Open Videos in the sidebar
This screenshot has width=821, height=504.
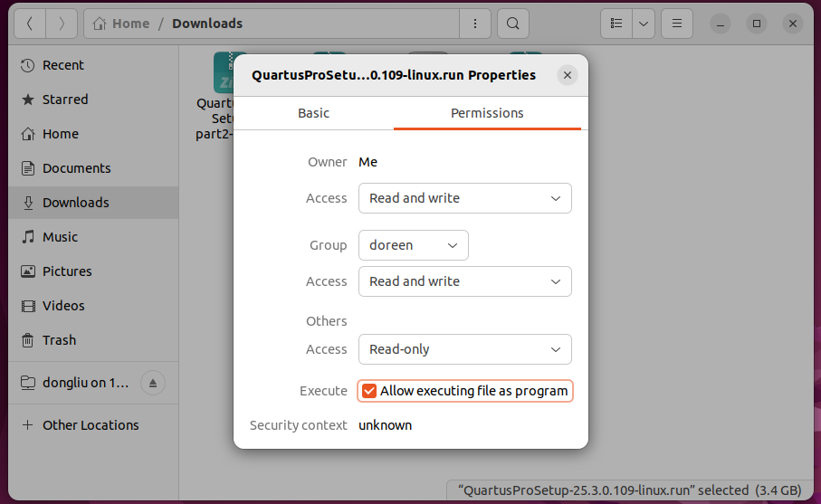click(x=93, y=306)
